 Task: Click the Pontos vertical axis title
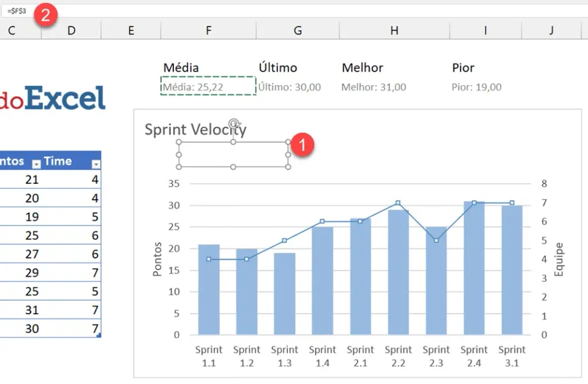point(157,259)
